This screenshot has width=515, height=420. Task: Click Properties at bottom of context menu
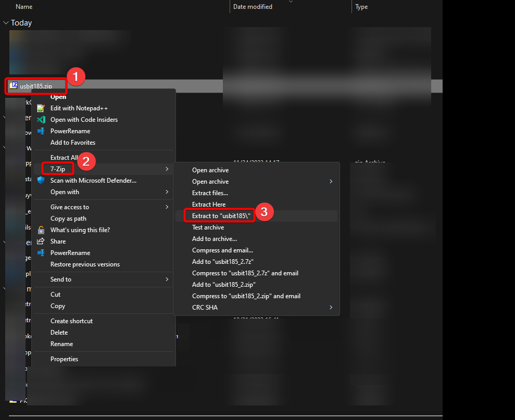64,359
